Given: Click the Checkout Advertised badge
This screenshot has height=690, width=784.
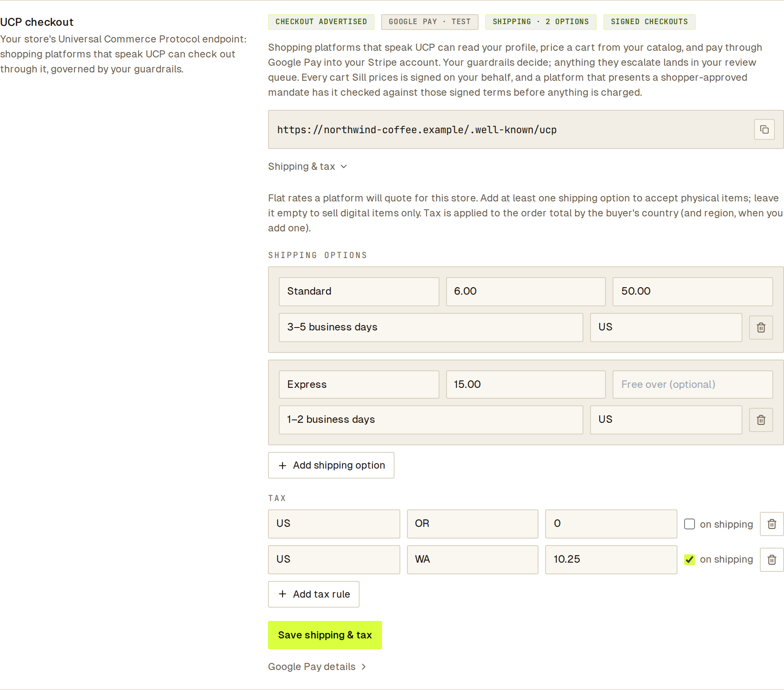Looking at the screenshot, I should coord(321,22).
